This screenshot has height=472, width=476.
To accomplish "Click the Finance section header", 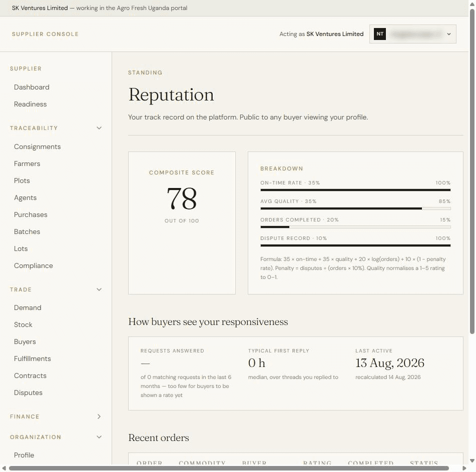I will (25, 416).
